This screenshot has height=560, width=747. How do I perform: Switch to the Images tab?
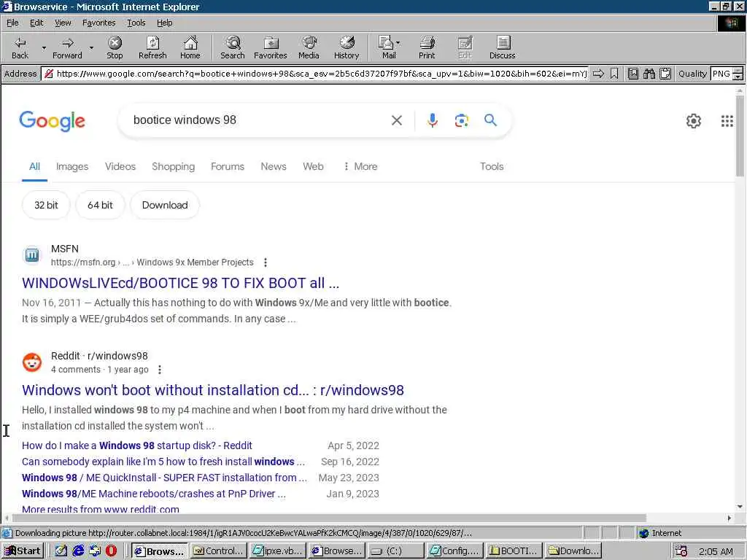tap(72, 166)
